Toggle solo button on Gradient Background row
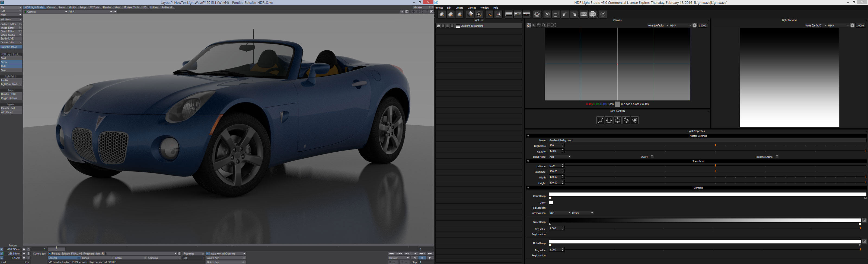This screenshot has height=264, width=868. coord(443,26)
